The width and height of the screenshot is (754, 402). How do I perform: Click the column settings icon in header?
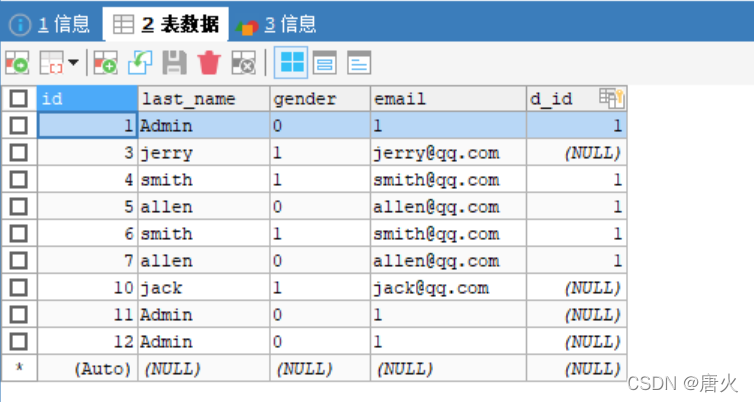(x=611, y=98)
